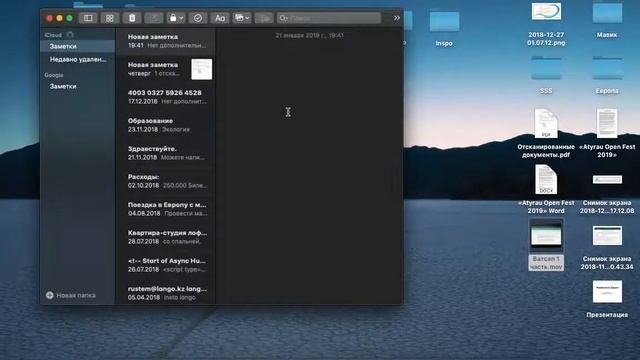The image size is (640, 360).
Task: Select «Atyrau Open Fest 2019» Word docx file
Action: coord(546,189)
